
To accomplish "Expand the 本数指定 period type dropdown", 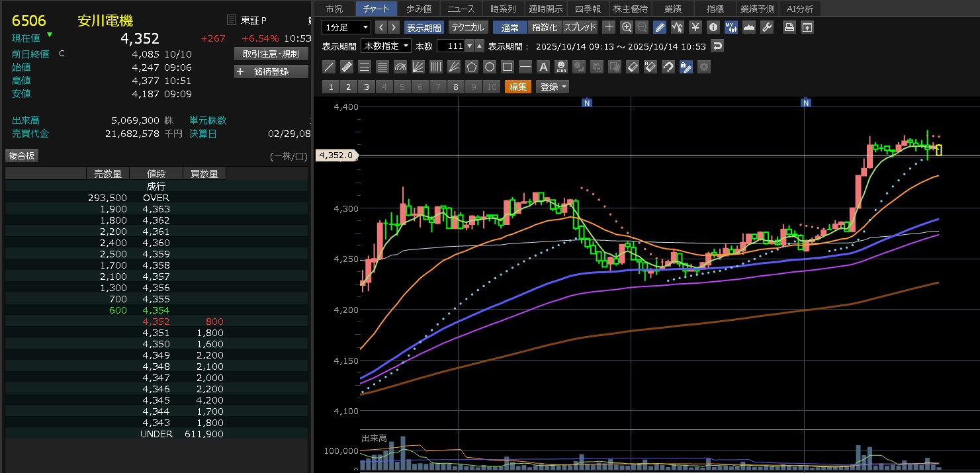I will point(385,46).
